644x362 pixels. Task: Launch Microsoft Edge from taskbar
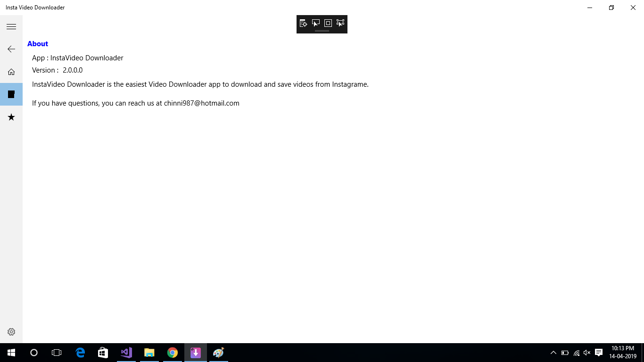point(80,353)
